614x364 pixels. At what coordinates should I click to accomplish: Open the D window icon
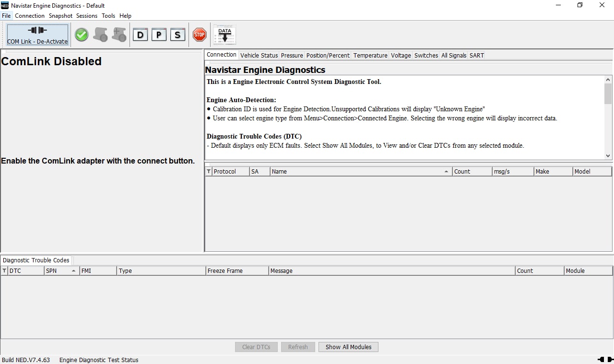(x=140, y=35)
